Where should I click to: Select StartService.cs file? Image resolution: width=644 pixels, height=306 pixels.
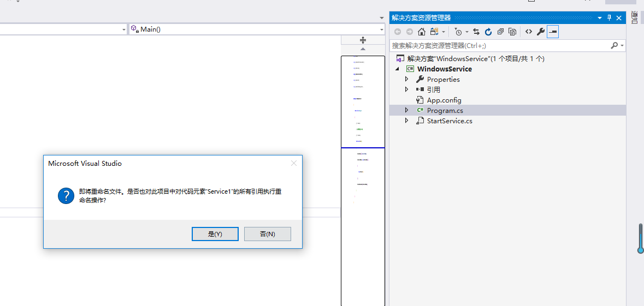(450, 121)
